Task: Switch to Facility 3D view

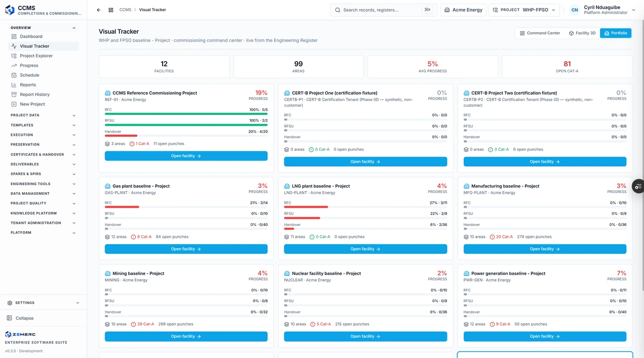Action: pyautogui.click(x=582, y=33)
